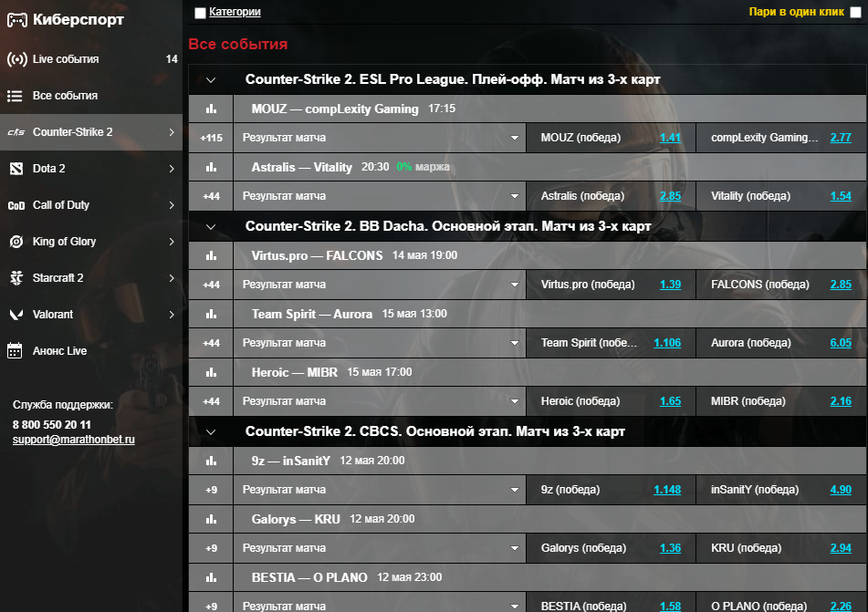This screenshot has height=612, width=868.
Task: Open Результат матча dropdown for MOUZ match
Action: tap(380, 138)
